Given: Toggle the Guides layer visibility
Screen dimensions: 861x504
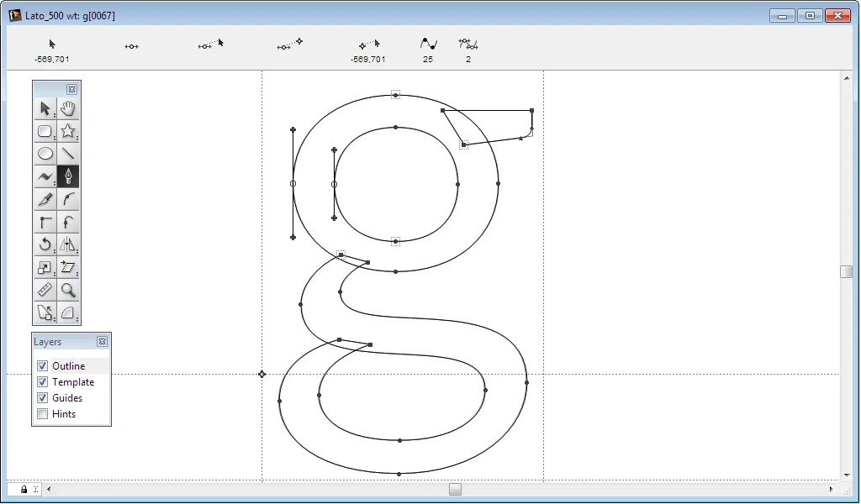Looking at the screenshot, I should click(x=41, y=397).
